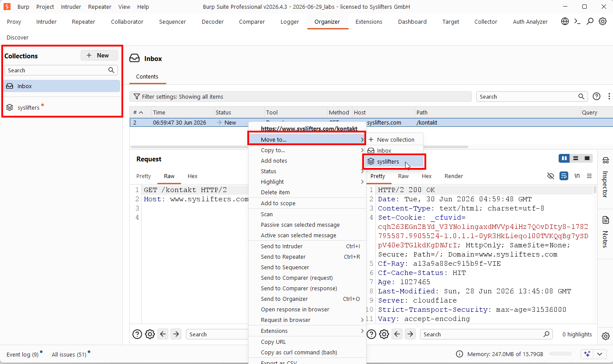
Task: Click Filter settings: Showing all items bar
Action: click(300, 96)
